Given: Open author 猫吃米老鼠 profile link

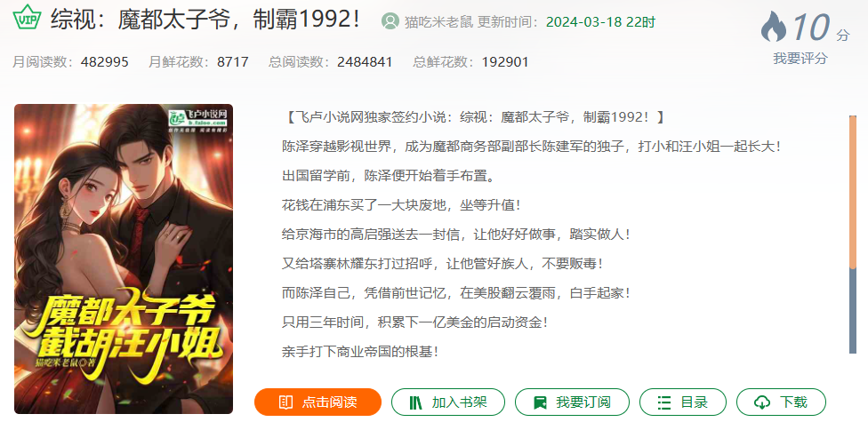Looking at the screenshot, I should [x=439, y=22].
